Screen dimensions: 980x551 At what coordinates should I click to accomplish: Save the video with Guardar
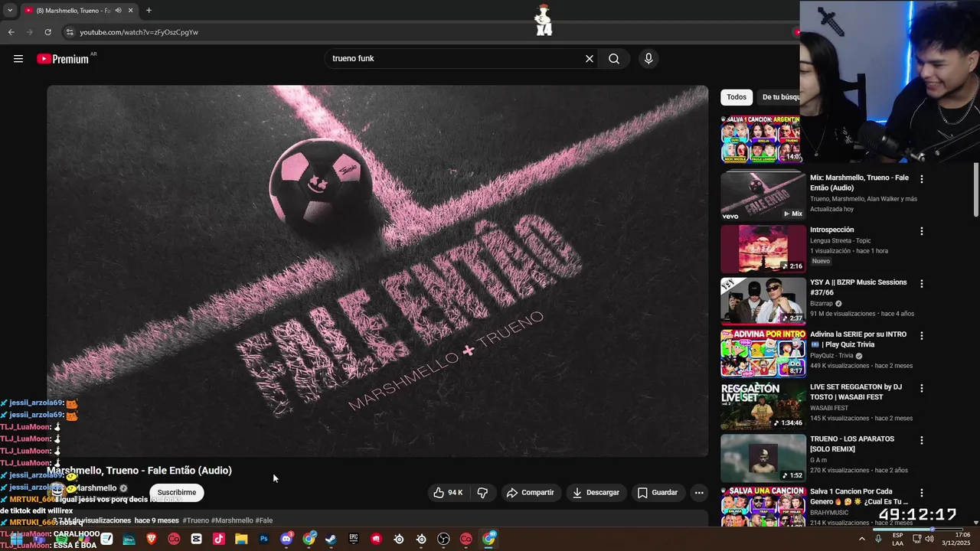pyautogui.click(x=657, y=492)
